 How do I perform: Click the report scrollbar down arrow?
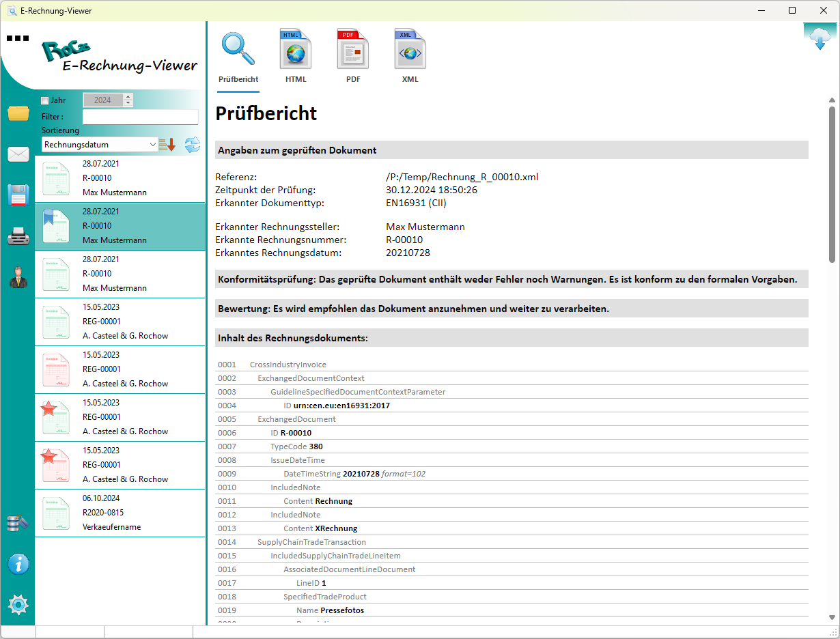click(832, 617)
